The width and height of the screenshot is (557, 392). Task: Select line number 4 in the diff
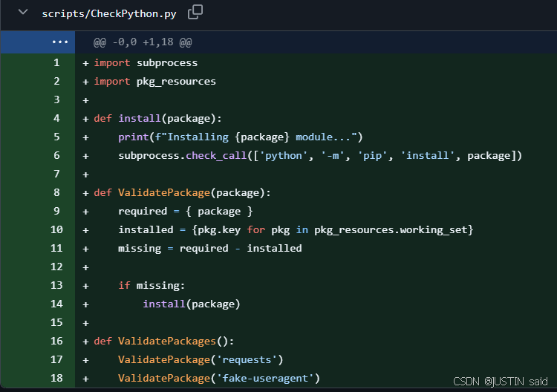(56, 118)
